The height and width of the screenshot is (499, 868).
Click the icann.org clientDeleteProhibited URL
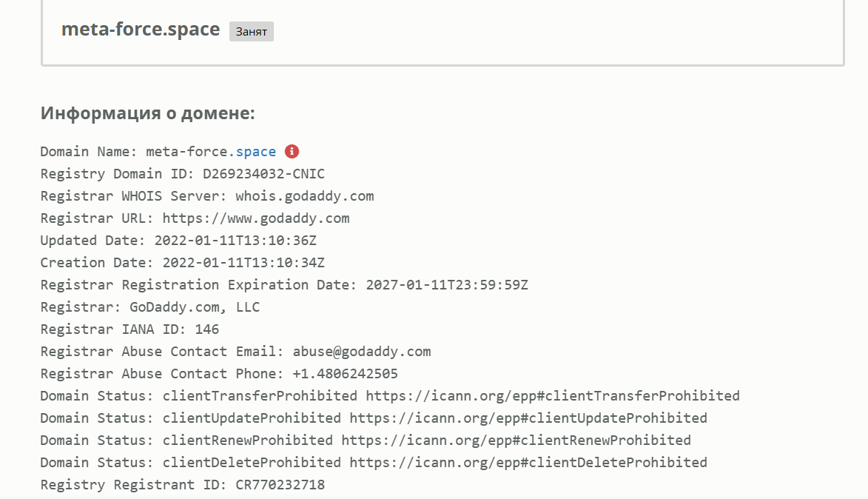click(528, 463)
